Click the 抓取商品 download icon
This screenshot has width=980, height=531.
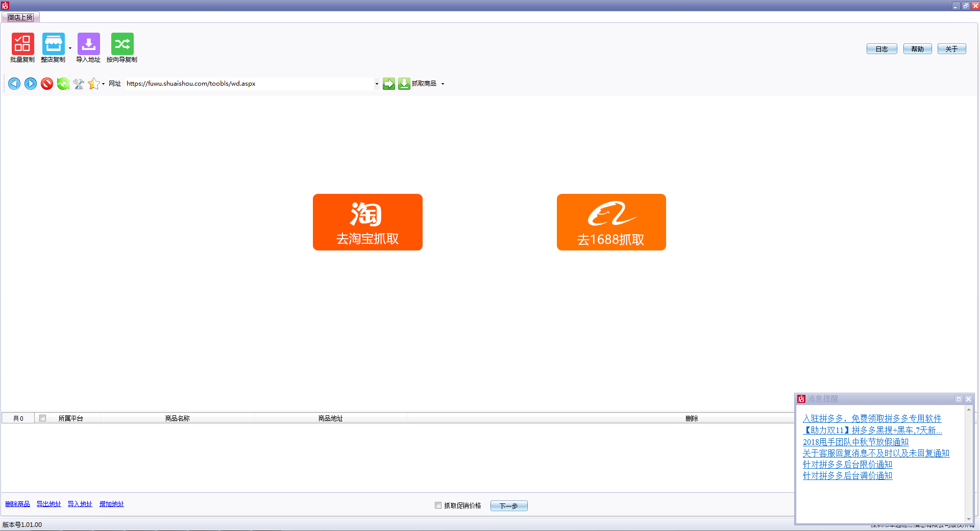pos(404,84)
